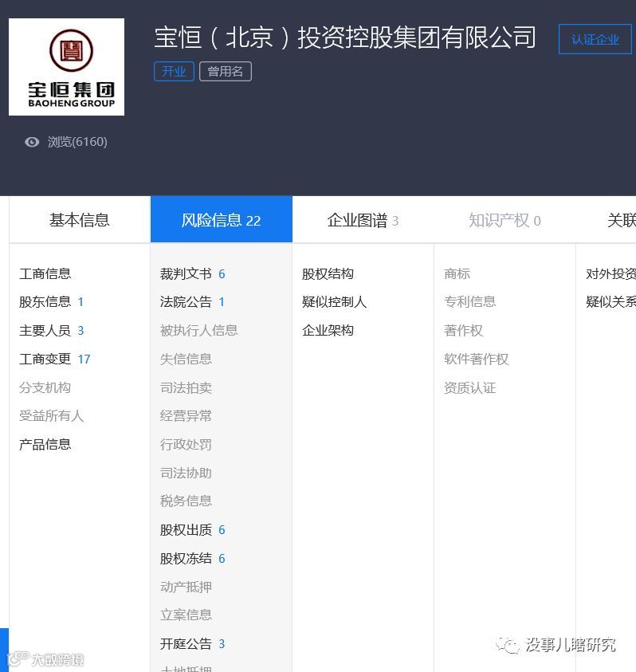Click the 开业 status tag

[174, 71]
